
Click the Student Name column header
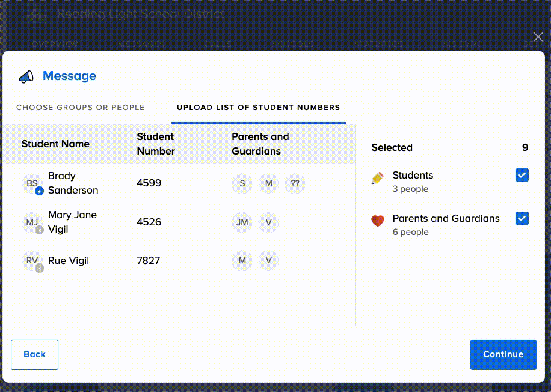tap(55, 144)
